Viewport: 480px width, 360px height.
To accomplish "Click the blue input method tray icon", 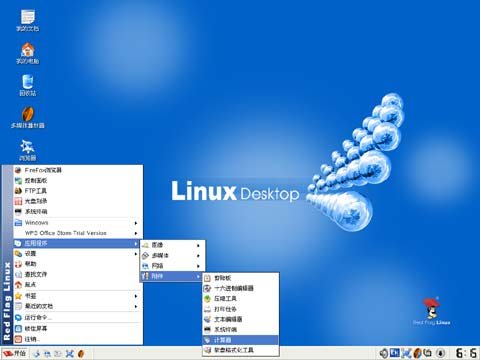I will (x=395, y=353).
